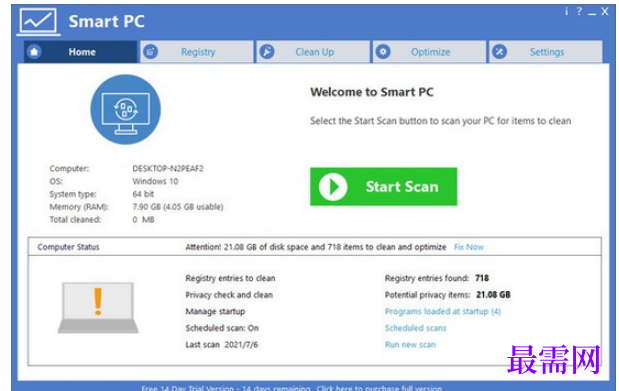Click the Home tab house icon

[x=34, y=52]
